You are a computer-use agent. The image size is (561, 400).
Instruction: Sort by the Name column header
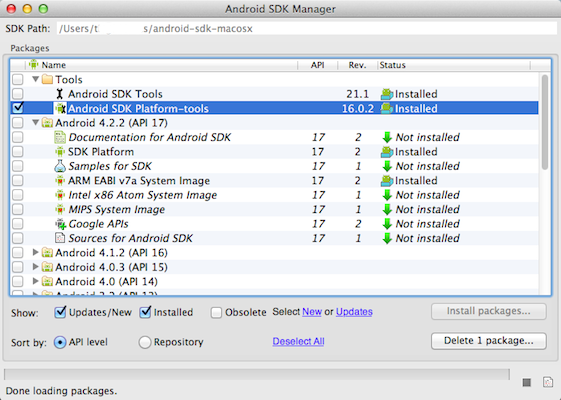[x=162, y=65]
